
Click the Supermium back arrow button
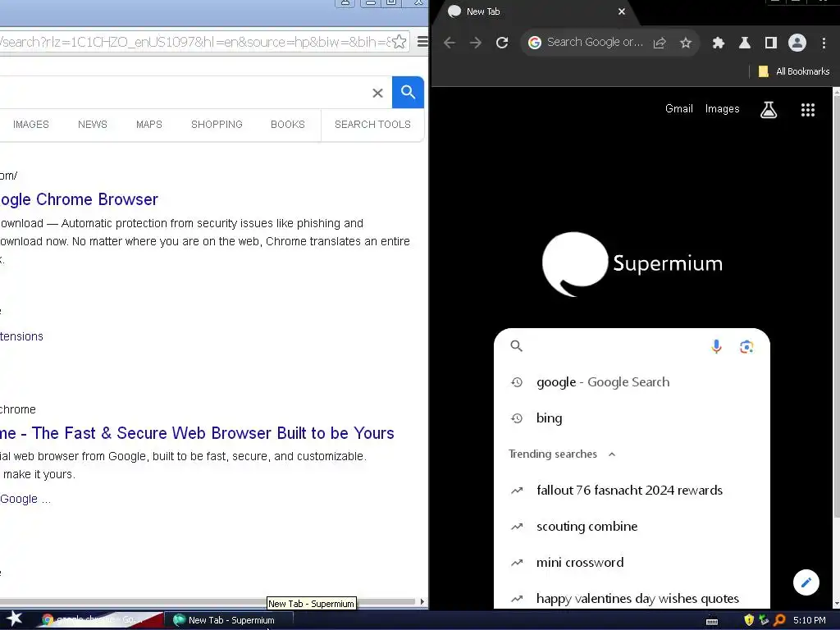[450, 43]
